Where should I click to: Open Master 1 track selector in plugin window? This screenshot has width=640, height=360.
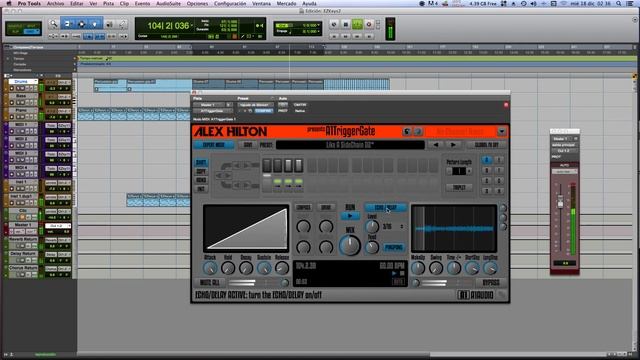(x=209, y=105)
